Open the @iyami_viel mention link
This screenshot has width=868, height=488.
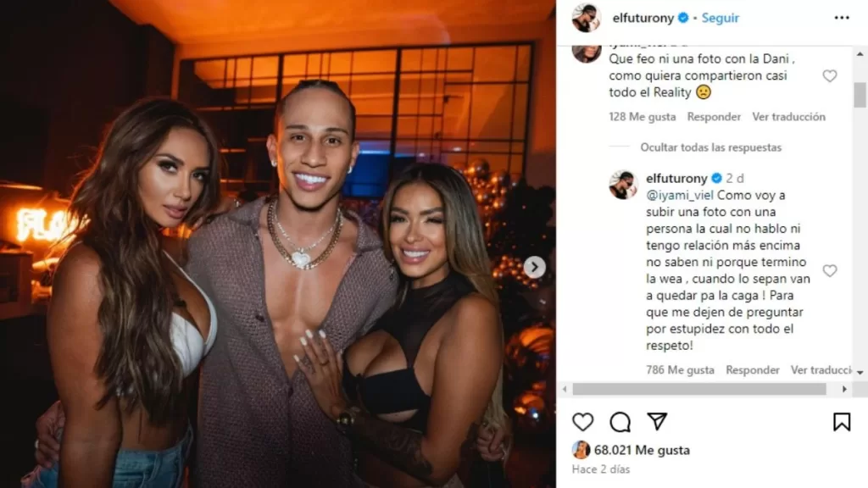coord(679,196)
